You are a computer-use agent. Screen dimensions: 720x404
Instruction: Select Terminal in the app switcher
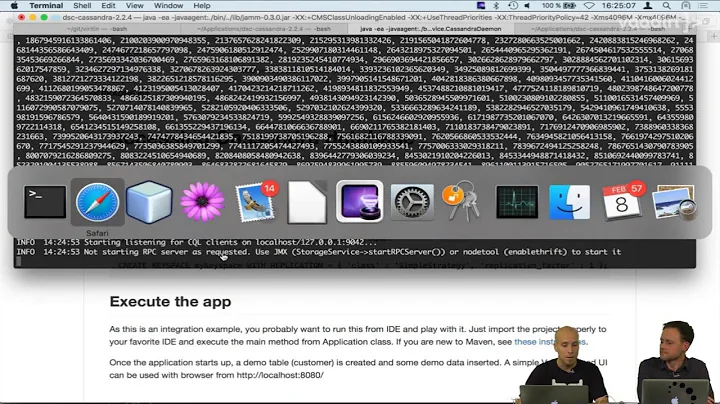(45, 202)
